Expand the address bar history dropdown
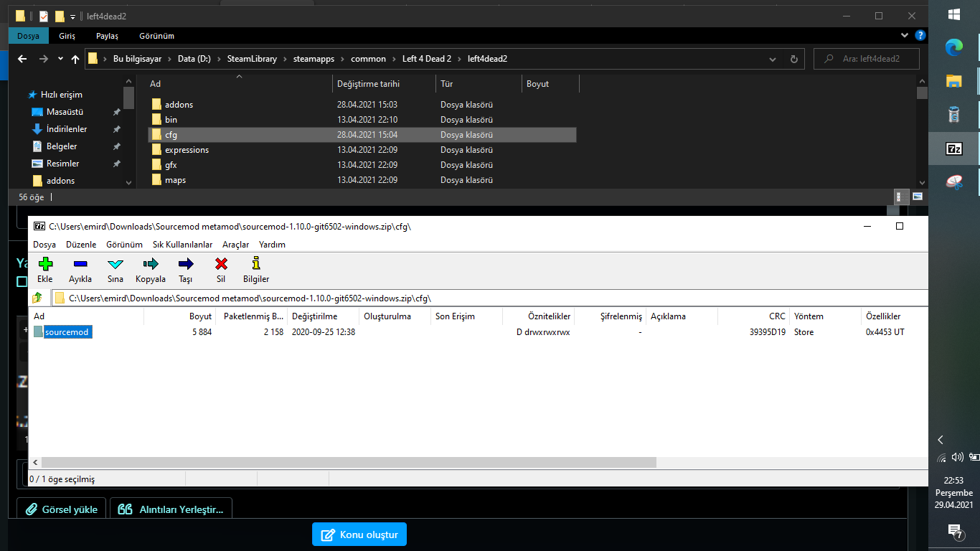Image resolution: width=980 pixels, height=551 pixels. (772, 59)
